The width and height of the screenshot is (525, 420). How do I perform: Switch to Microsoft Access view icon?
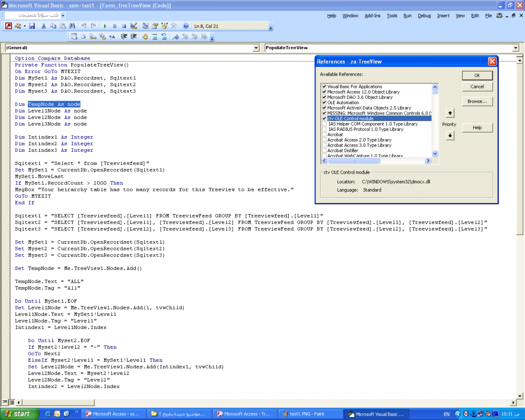9,26
